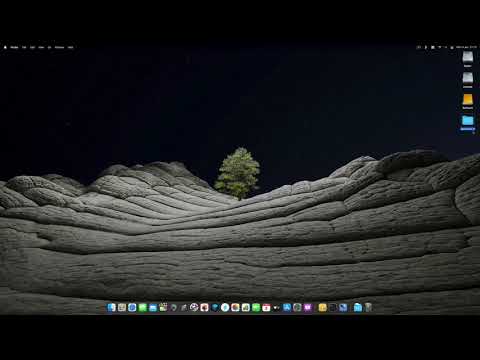The height and width of the screenshot is (360, 480).
Task: Open Finder from the Dock
Action: tap(111, 307)
